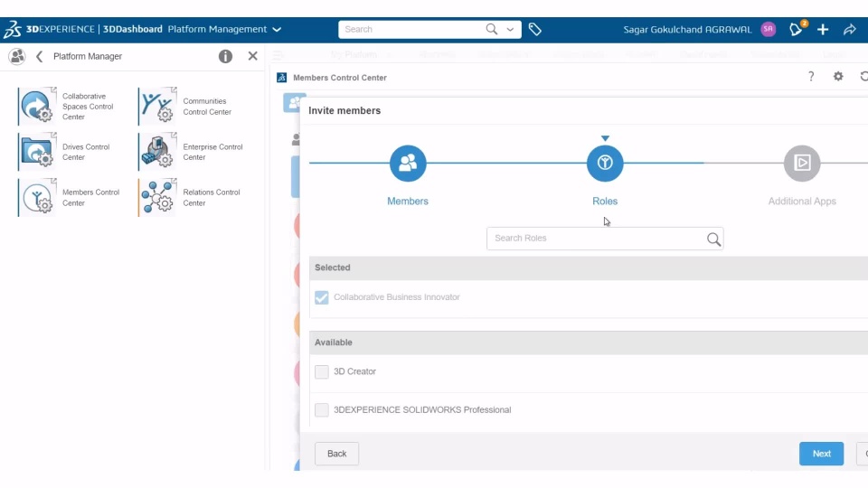Click the 3DEXPERIENCE compass logo icon
The height and width of the screenshot is (488, 868).
pos(12,29)
